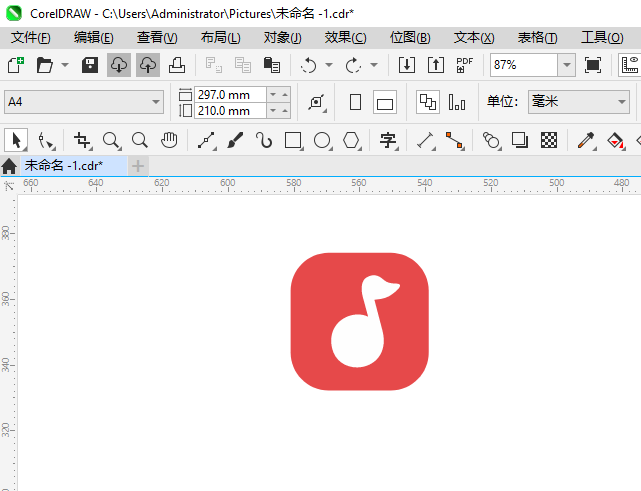Select the Text tool 字
Screen dimensions: 641x491
(388, 141)
